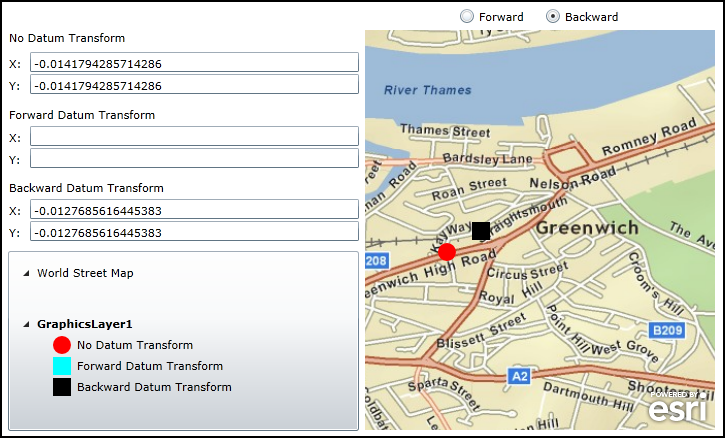Click the Backward Datum Transform Y field
Viewport: 725px width, 438px height.
pos(194,231)
